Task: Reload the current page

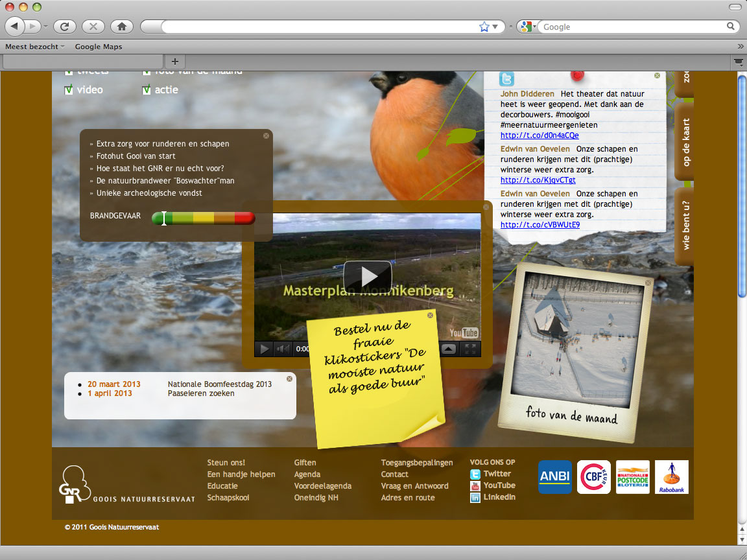Action: 64,27
